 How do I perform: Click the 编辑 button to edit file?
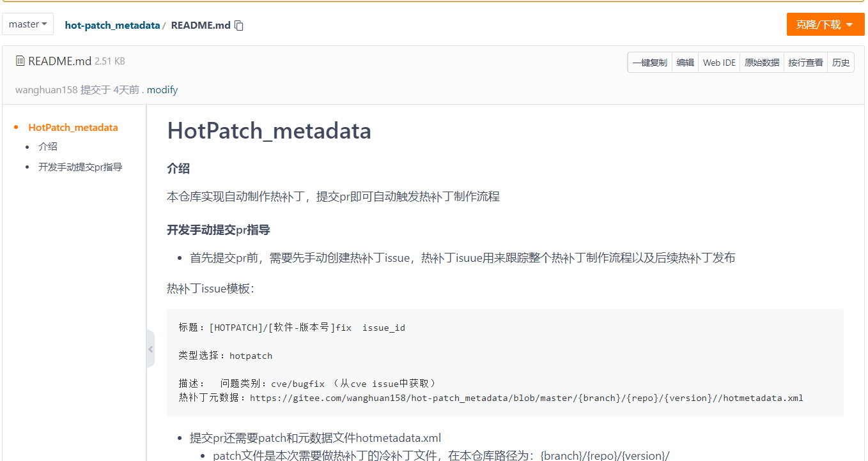685,63
